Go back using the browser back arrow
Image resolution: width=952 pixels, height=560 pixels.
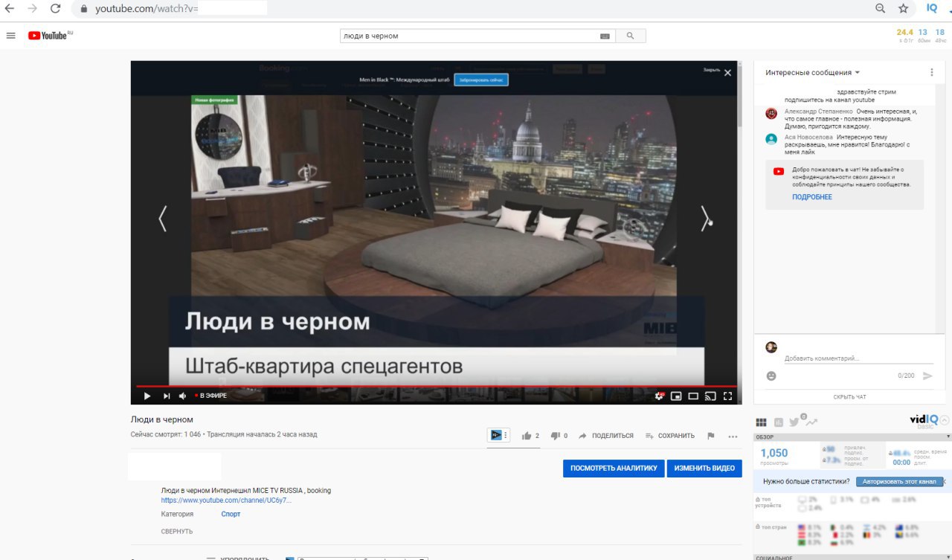pos(10,9)
